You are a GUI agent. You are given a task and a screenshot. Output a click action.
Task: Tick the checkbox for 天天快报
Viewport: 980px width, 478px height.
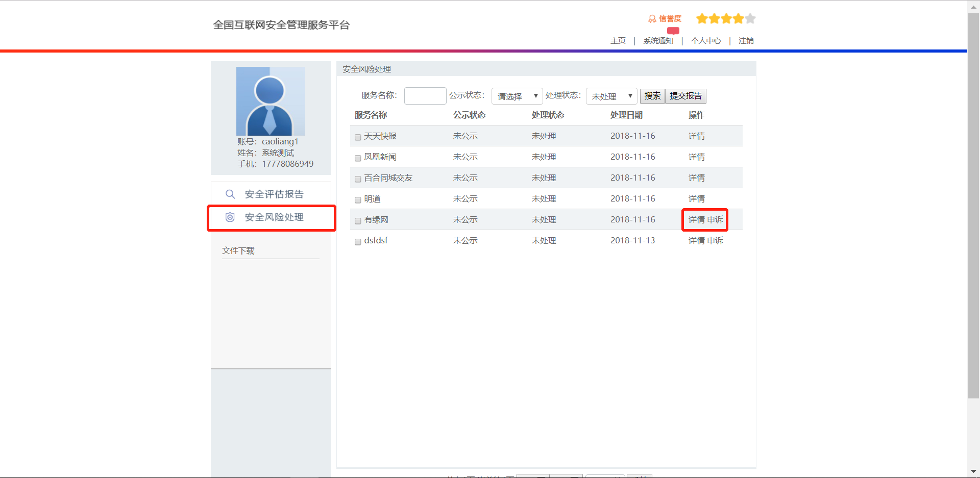pos(358,137)
